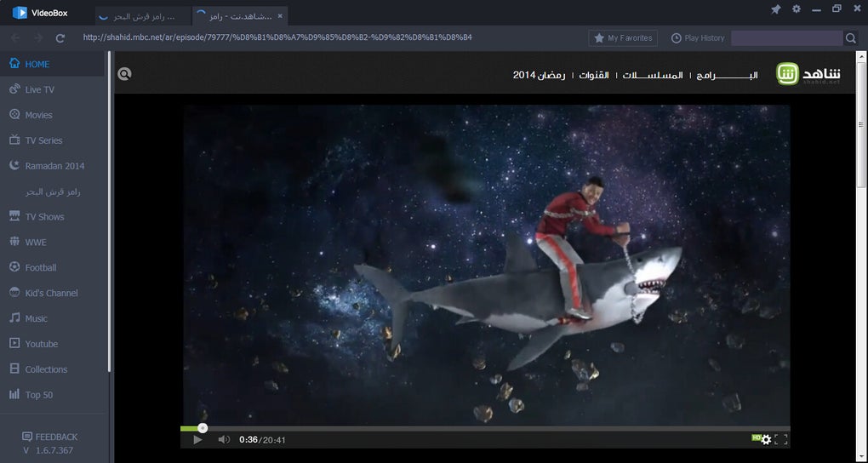This screenshot has height=463, width=868.
Task: Click the search magnifier next to search box
Action: (x=850, y=37)
